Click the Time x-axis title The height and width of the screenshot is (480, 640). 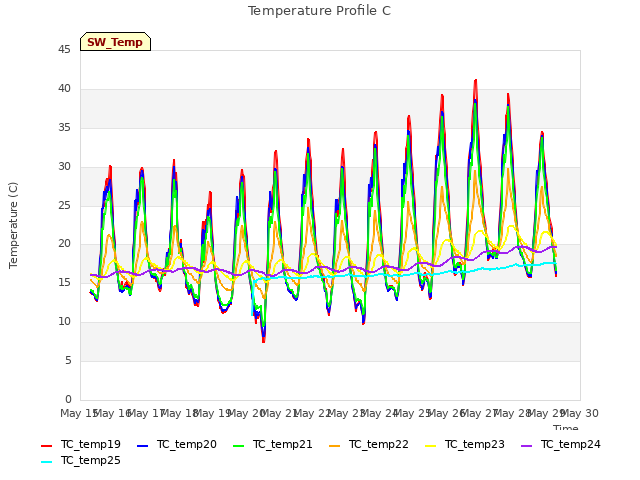tap(566, 427)
